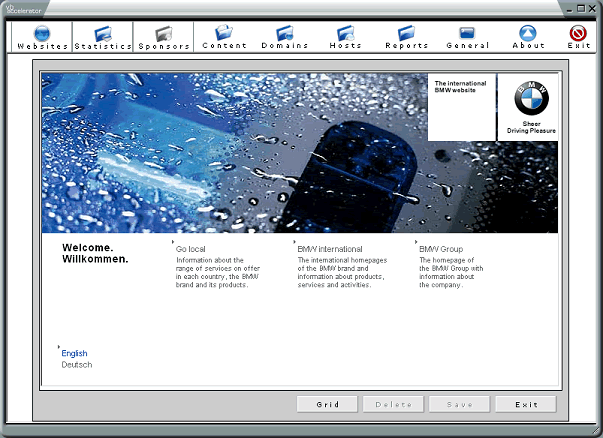Screen dimensions: 603x438
Task: Click the arrow marker beside BMW Group
Action: (416, 242)
